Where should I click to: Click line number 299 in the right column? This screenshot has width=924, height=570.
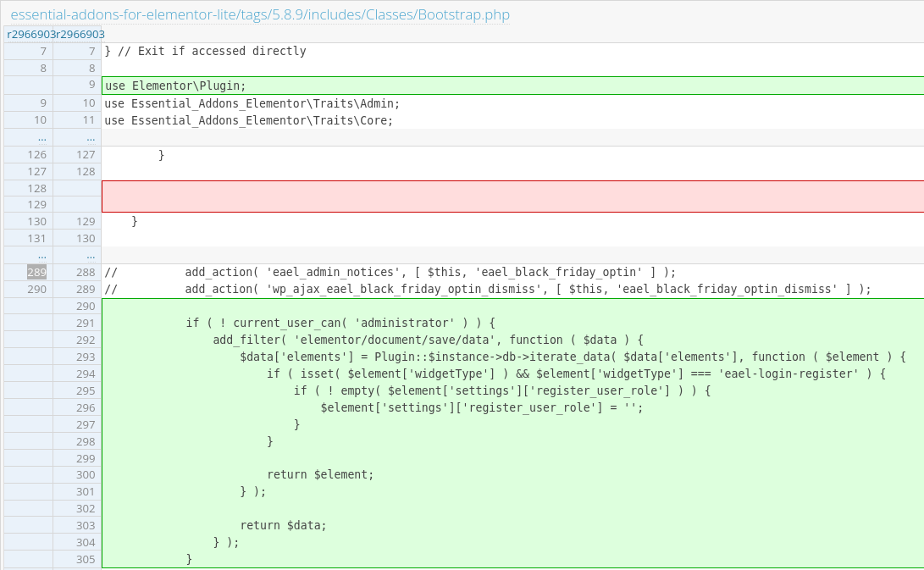click(85, 458)
